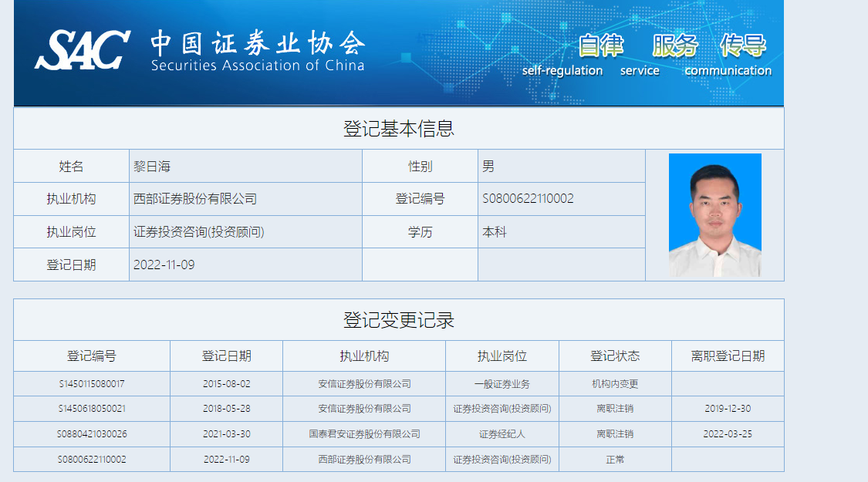This screenshot has width=868, height=482.
Task: Click the 离职登记日期 column header
Action: point(728,356)
